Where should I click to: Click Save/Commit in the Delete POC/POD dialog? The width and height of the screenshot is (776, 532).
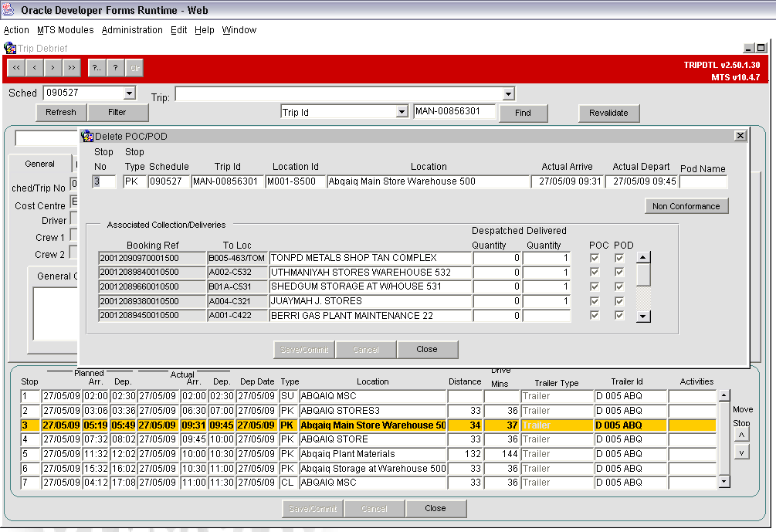304,349
